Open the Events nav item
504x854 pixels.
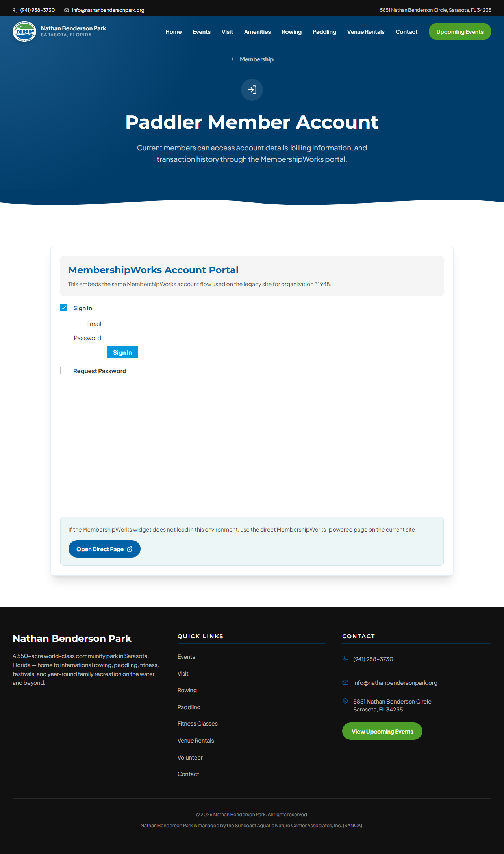pos(202,32)
